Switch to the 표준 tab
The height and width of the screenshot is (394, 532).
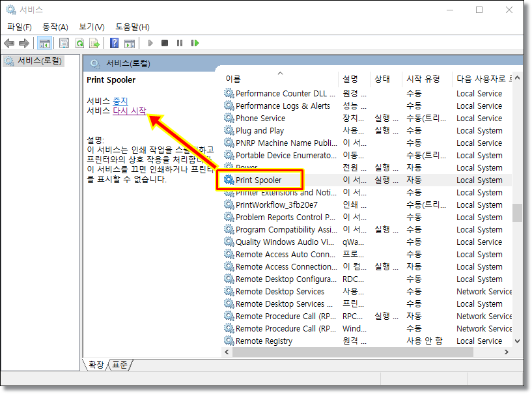coord(120,365)
